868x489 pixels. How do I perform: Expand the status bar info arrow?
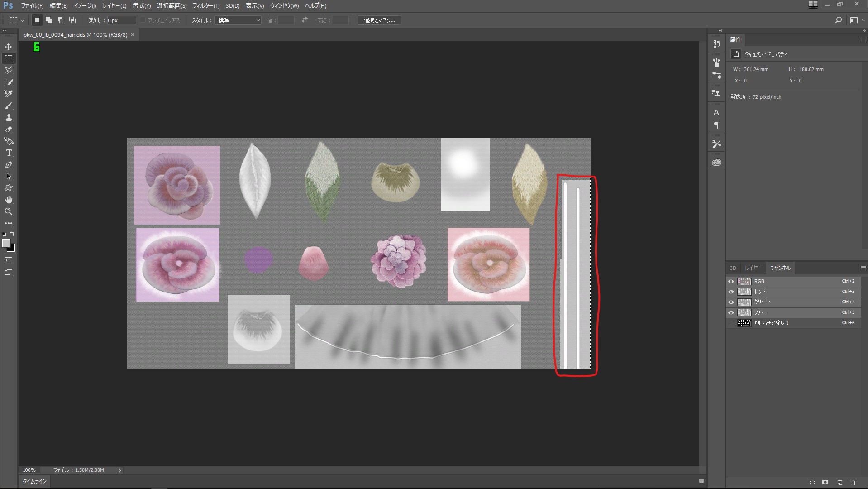coord(120,470)
